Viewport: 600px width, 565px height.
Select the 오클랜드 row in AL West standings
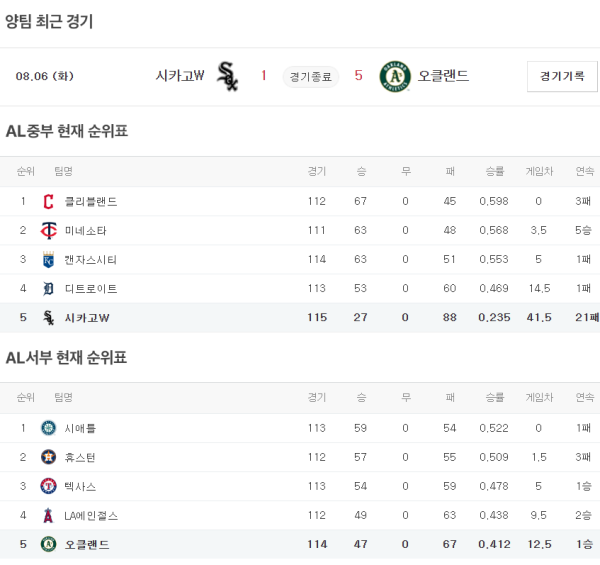click(300, 545)
